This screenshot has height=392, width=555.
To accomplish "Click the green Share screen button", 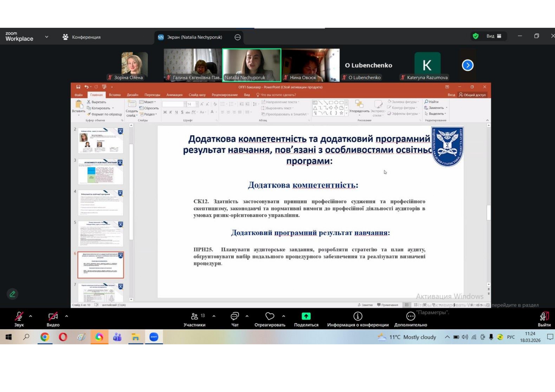I will click(x=306, y=317).
